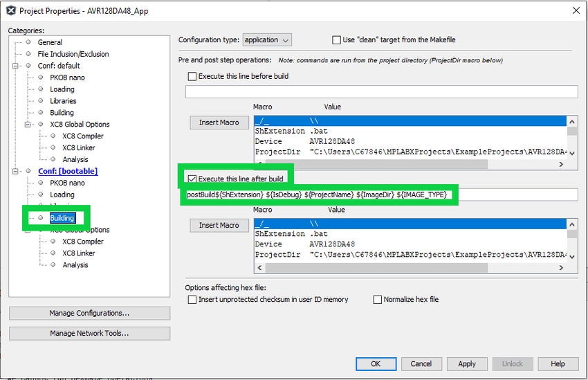
Task: Click the post-build command text field
Action: (512, 195)
